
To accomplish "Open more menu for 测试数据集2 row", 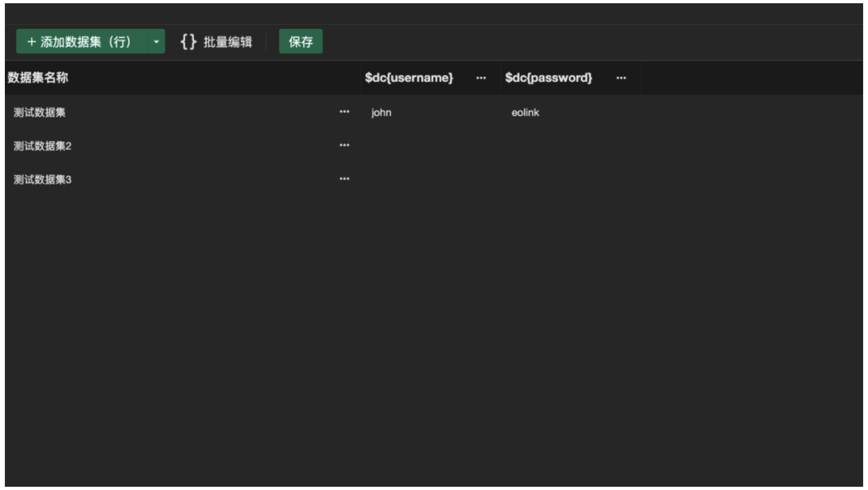I will [344, 145].
